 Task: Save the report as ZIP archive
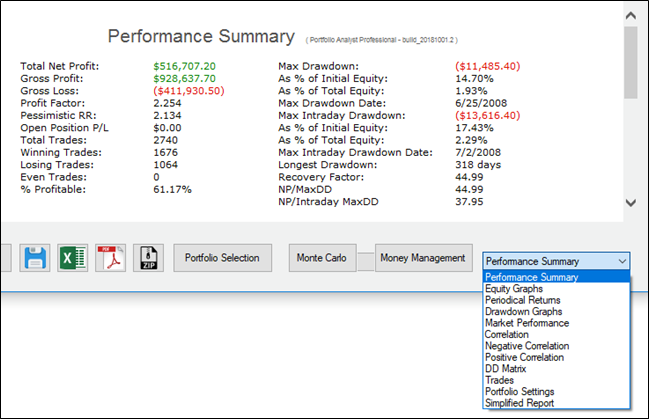click(x=147, y=258)
